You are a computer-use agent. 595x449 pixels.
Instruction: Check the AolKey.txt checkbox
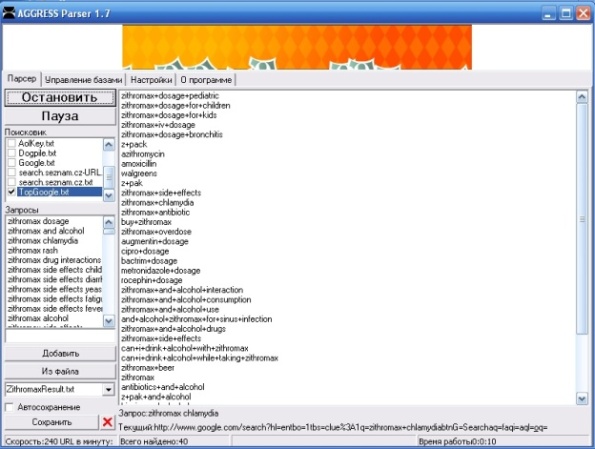[x=12, y=143]
